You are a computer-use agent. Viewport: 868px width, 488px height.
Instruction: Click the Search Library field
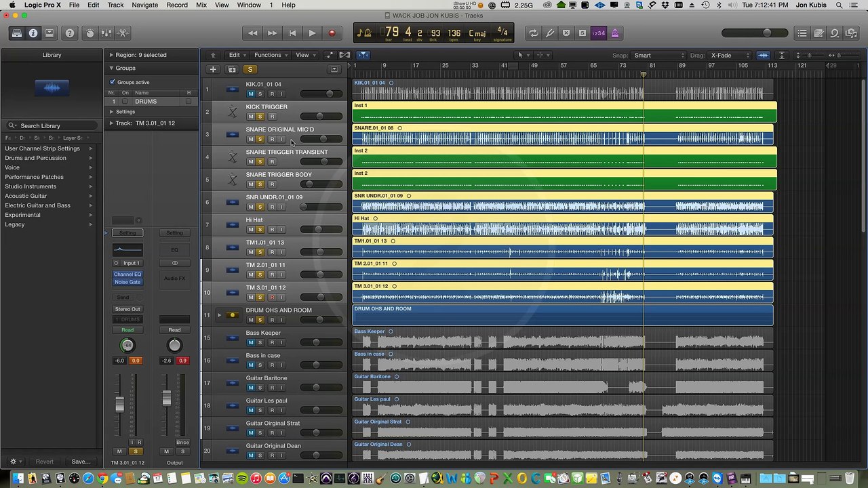click(52, 125)
